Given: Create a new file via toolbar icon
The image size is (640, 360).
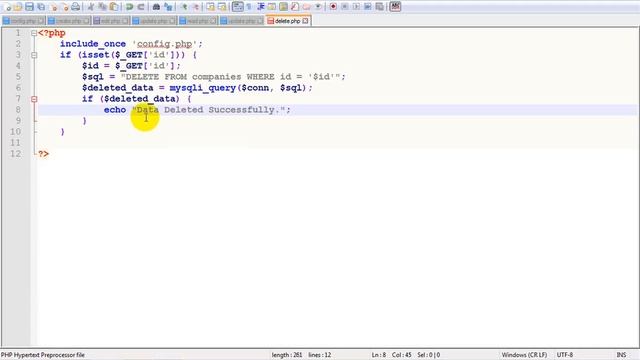Looking at the screenshot, I should pyautogui.click(x=7, y=7).
